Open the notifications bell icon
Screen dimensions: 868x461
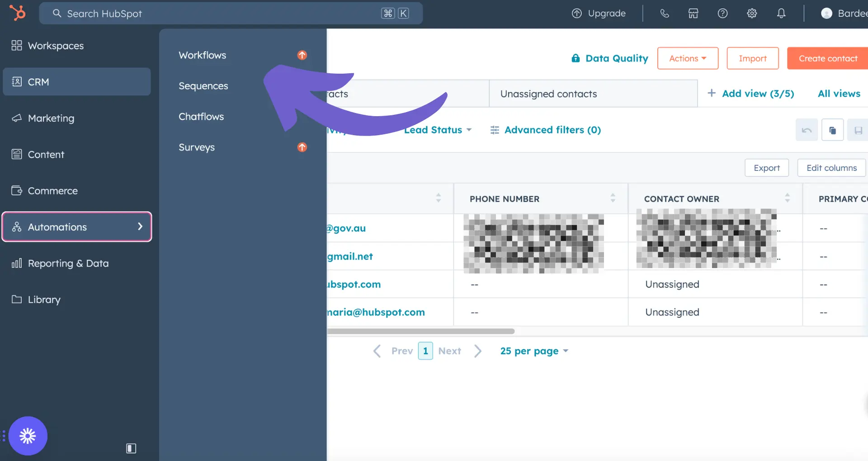click(781, 14)
